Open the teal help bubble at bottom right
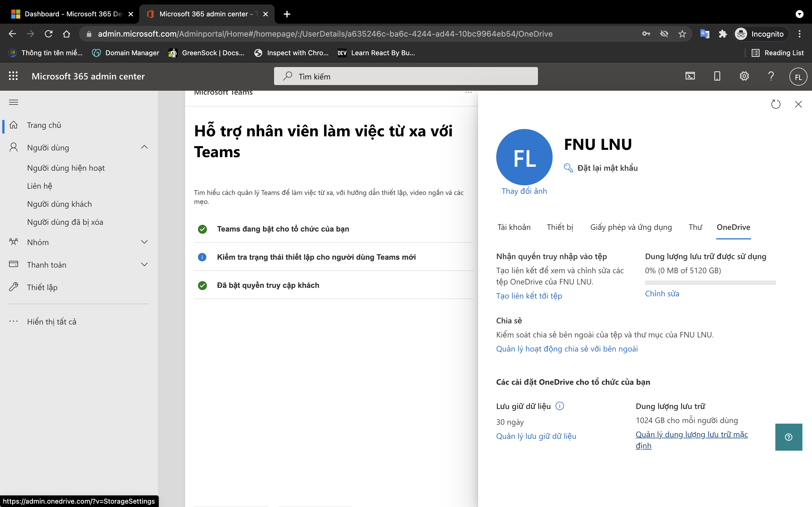This screenshot has height=507, width=812. (788, 437)
